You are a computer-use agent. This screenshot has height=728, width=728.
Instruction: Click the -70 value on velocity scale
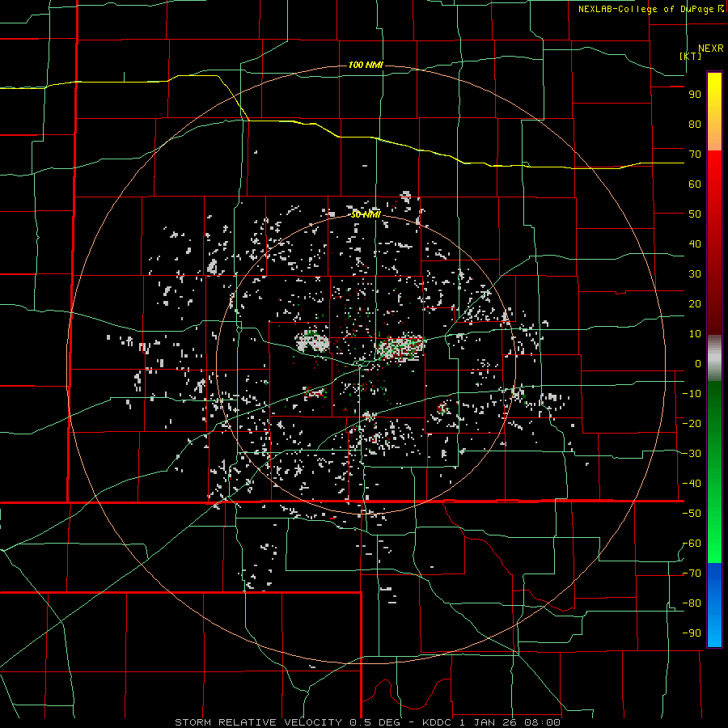point(692,574)
